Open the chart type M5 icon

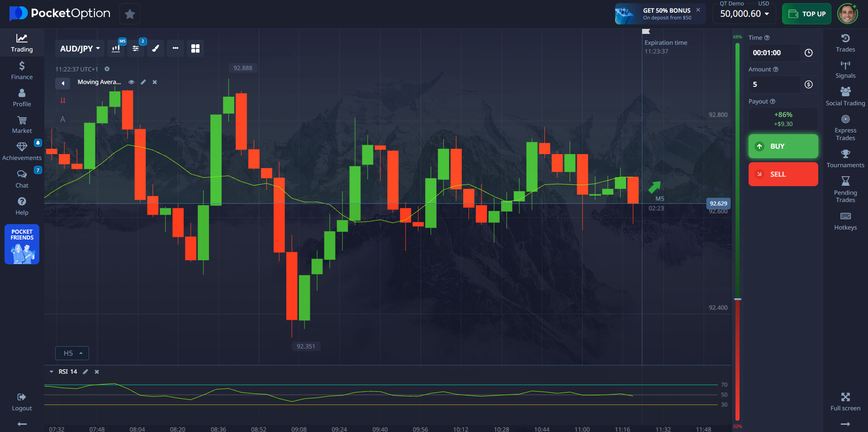click(116, 48)
